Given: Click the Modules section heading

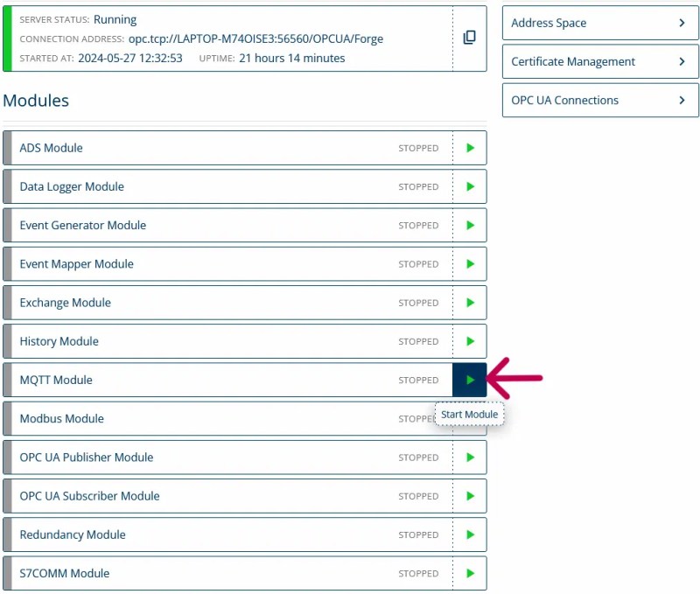Looking at the screenshot, I should pos(36,101).
